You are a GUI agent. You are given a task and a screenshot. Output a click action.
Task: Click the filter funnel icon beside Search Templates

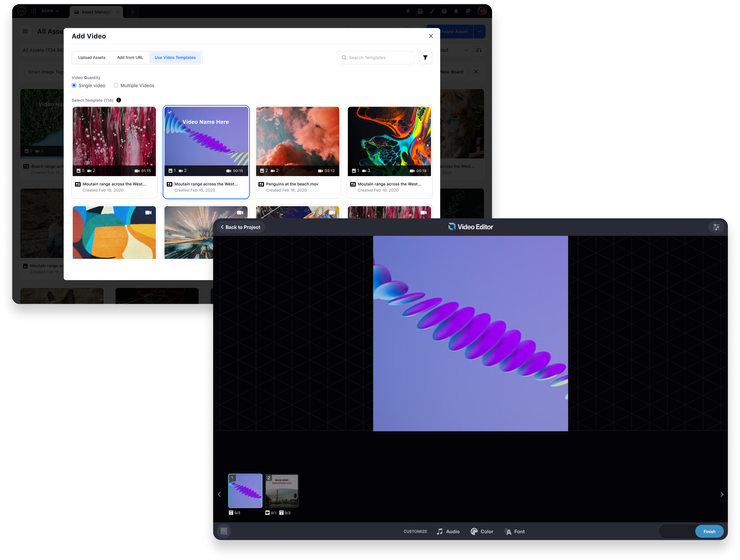coord(425,57)
